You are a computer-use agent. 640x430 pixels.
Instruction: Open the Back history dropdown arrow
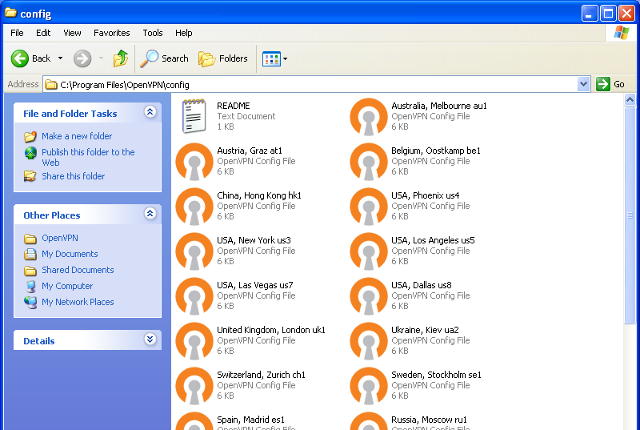[60, 59]
